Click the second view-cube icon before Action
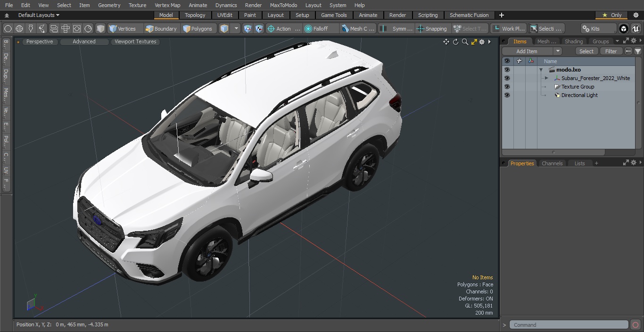The height and width of the screenshot is (332, 644). [259, 29]
